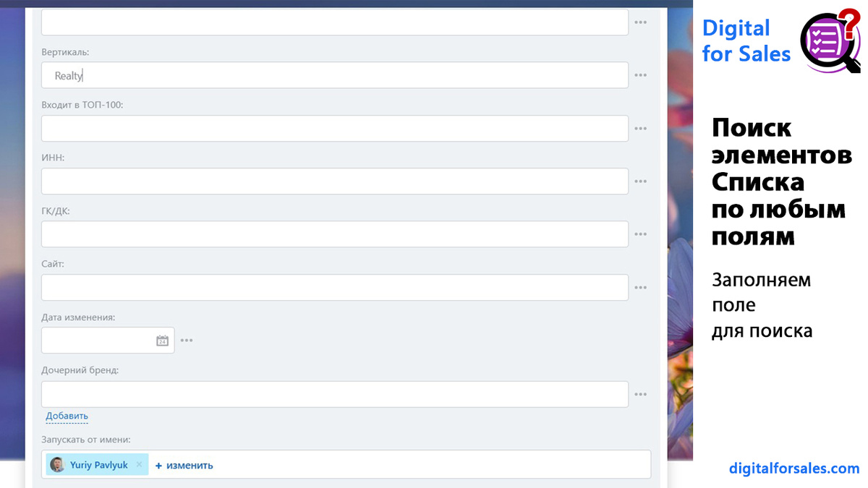The width and height of the screenshot is (868, 488).
Task: Click the + изменить link
Action: pyautogui.click(x=184, y=466)
